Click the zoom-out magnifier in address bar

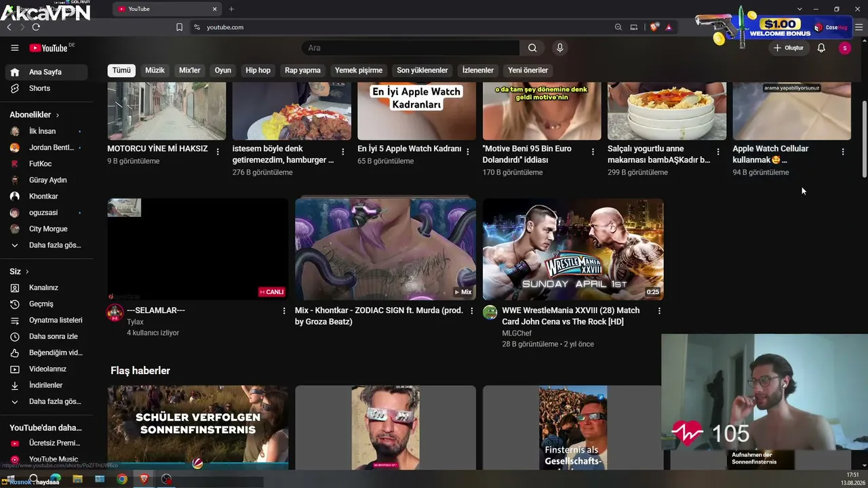coord(618,27)
